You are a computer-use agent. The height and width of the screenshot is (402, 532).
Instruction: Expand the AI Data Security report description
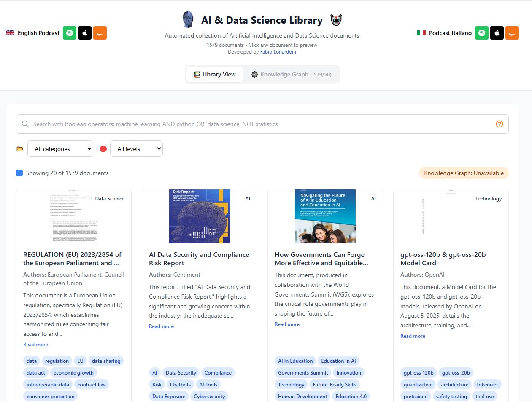point(161,326)
